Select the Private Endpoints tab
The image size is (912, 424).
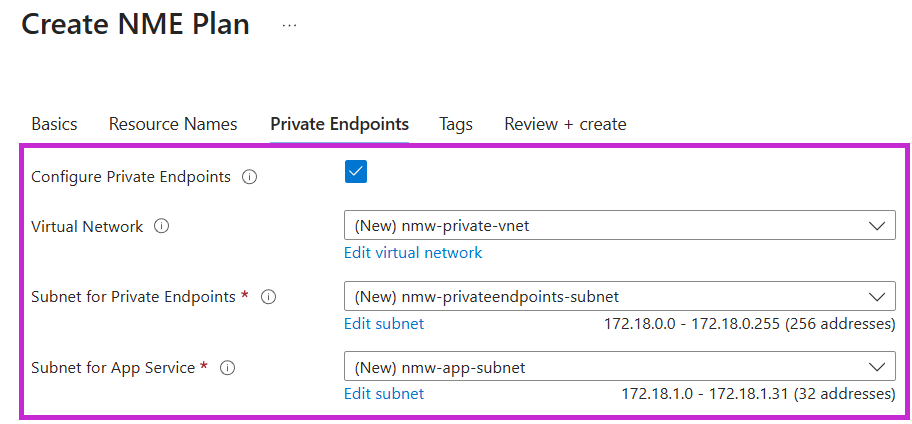click(x=339, y=124)
